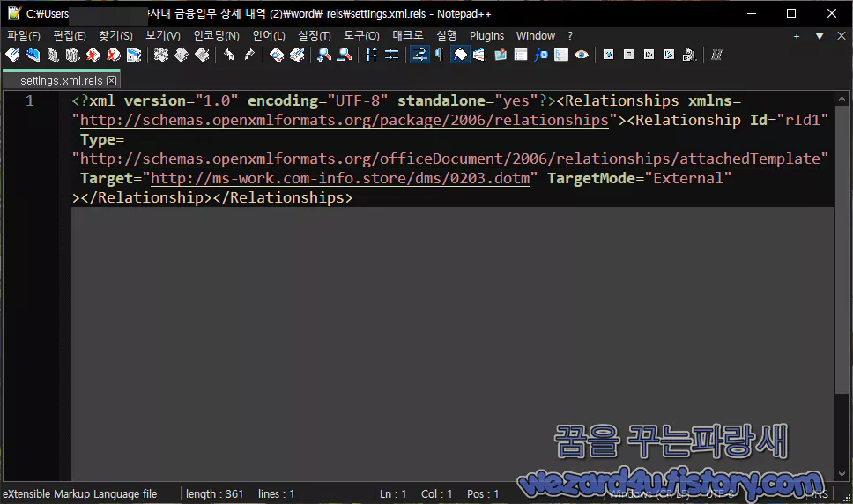Toggle the Document Map panel
Viewport: 853px width, 504px height.
coord(501,55)
